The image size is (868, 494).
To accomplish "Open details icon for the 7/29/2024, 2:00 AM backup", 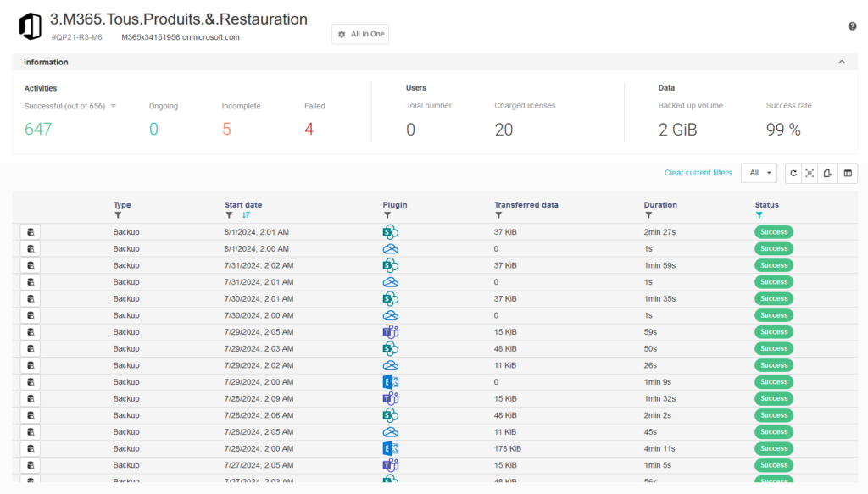I will 31,382.
